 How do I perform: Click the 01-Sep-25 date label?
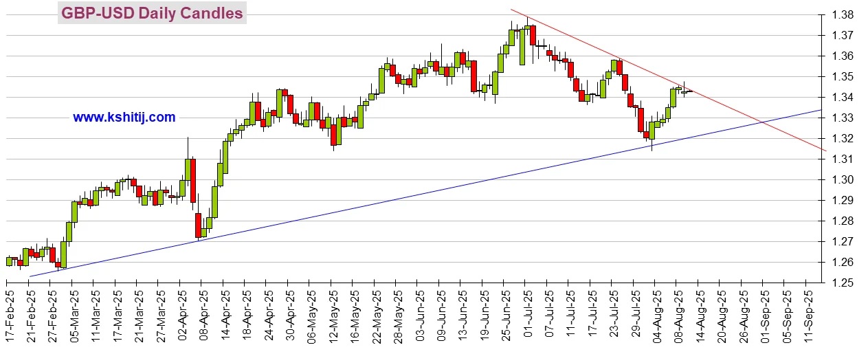tap(762, 313)
